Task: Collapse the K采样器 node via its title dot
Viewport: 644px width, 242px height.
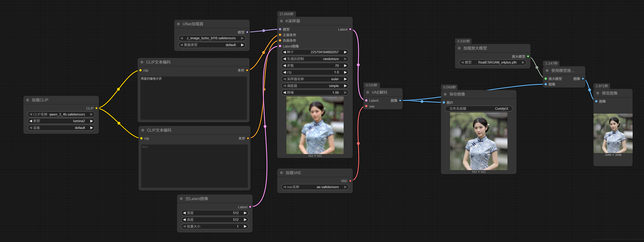Action: (281, 21)
